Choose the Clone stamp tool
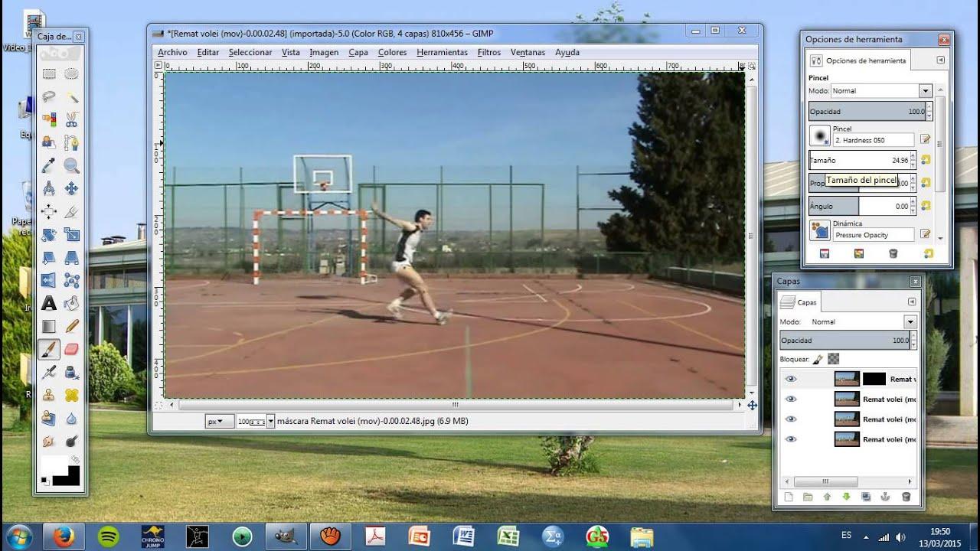This screenshot has height=551, width=980. coord(50,395)
